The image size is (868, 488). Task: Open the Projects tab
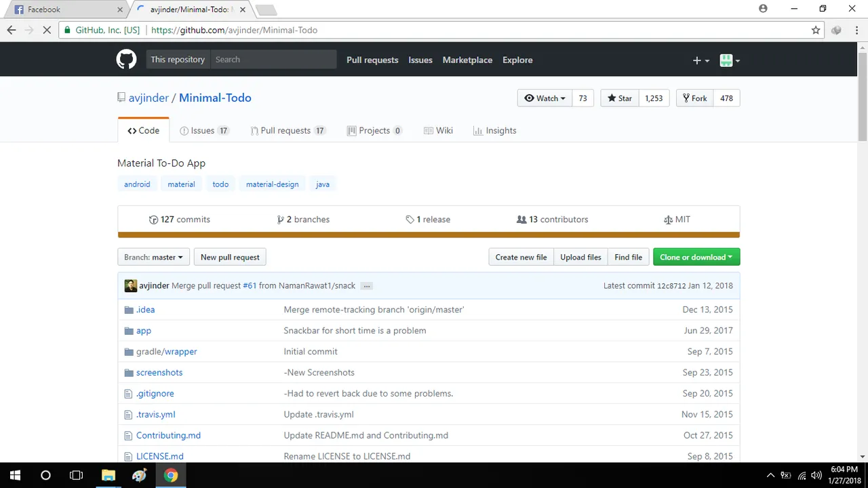(x=374, y=131)
